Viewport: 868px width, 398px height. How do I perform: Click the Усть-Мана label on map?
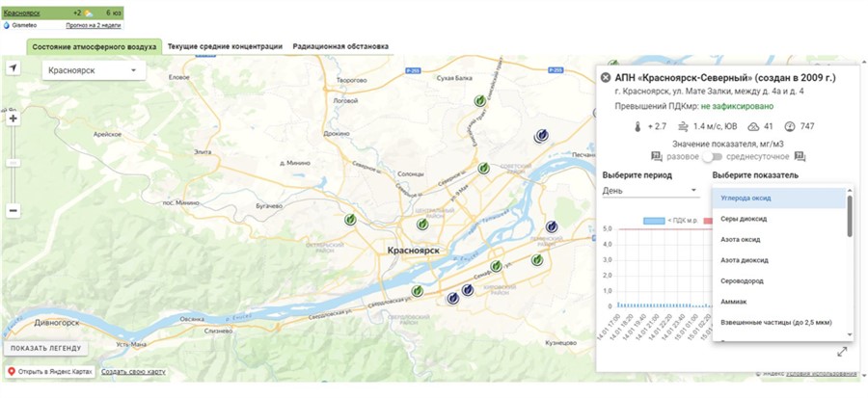pyautogui.click(x=131, y=345)
